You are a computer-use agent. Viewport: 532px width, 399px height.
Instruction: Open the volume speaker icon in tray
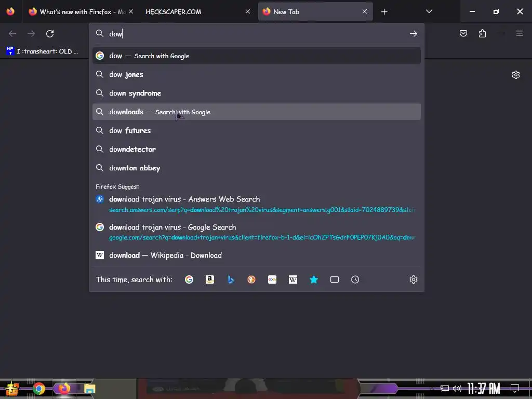[457, 389]
